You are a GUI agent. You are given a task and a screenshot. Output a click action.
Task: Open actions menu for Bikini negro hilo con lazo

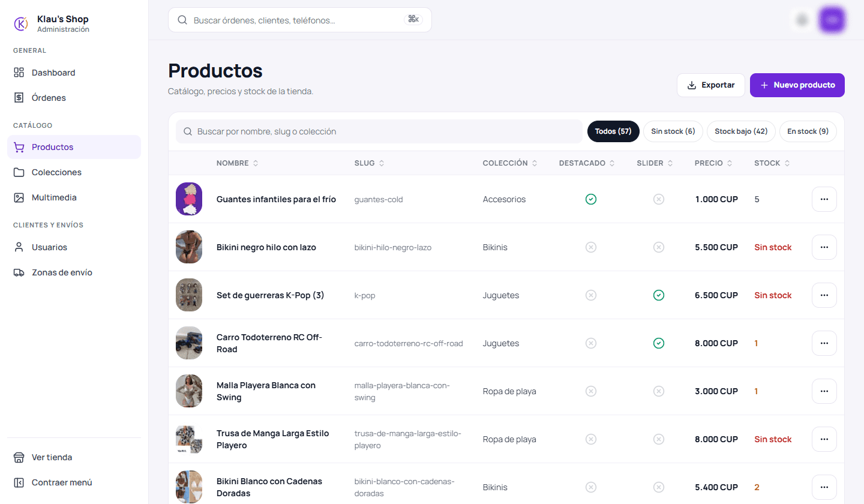coord(824,247)
